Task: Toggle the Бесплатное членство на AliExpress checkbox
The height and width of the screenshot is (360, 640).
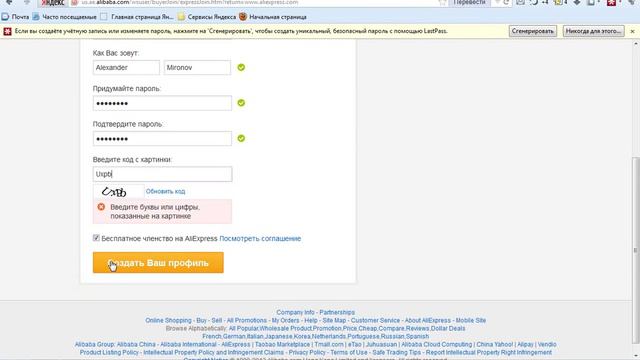Action: click(96, 238)
